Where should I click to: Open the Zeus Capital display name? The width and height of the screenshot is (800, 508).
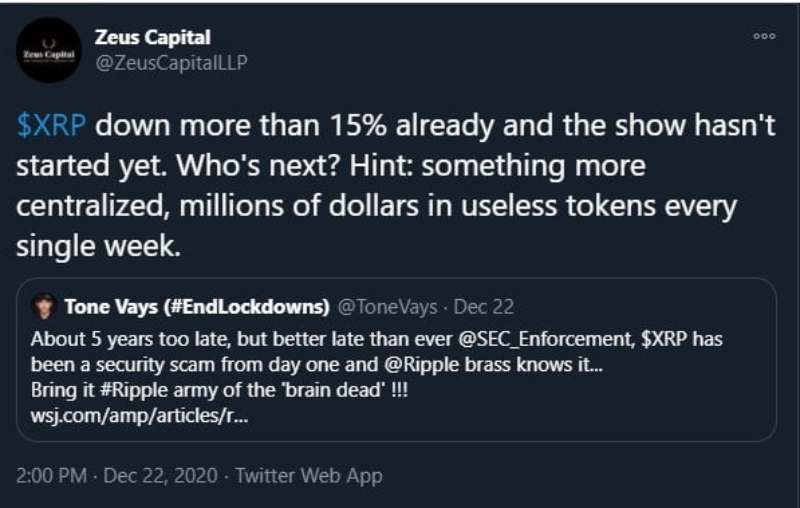(152, 38)
